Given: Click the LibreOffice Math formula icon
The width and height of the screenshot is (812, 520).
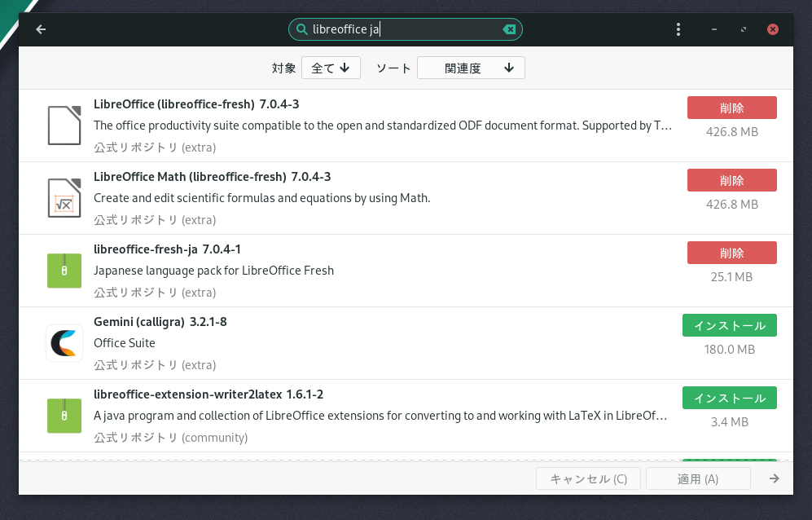Looking at the screenshot, I should (x=64, y=198).
